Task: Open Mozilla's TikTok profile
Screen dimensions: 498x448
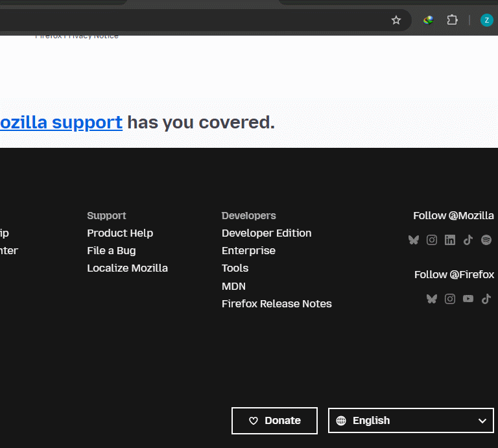Action: [x=468, y=240]
